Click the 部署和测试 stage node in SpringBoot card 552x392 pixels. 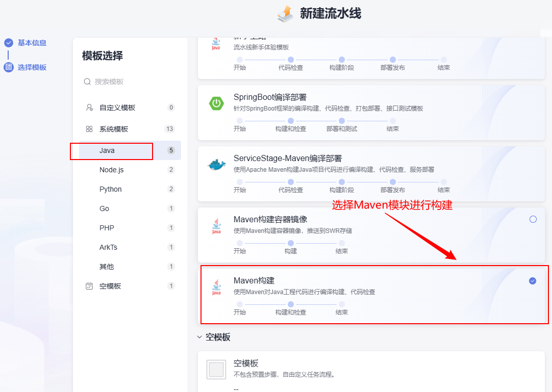pyautogui.click(x=342, y=121)
